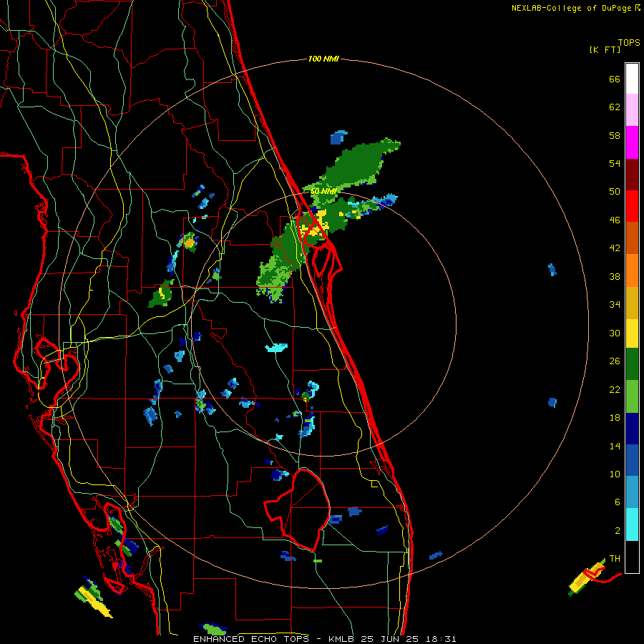Click the 'TH' threshold label
The height and width of the screenshot is (644, 644).
pos(615,559)
